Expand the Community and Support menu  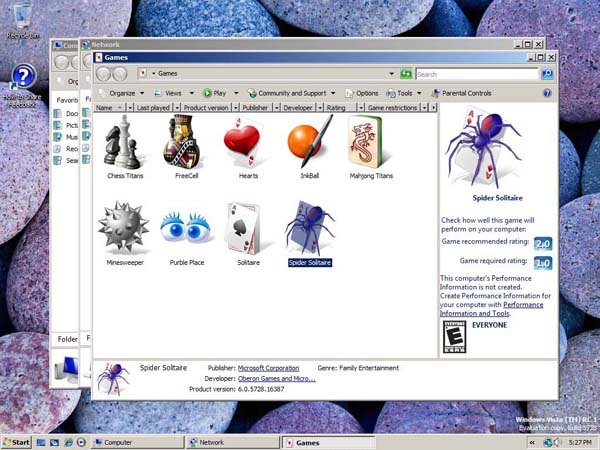[x=291, y=93]
